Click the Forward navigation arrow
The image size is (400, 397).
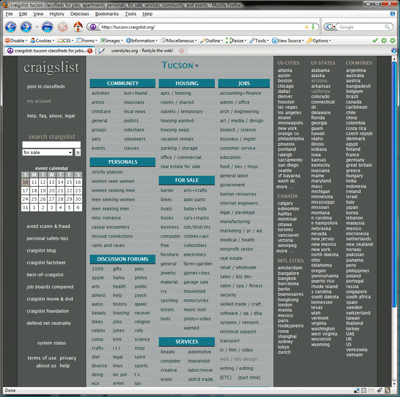click(26, 27)
